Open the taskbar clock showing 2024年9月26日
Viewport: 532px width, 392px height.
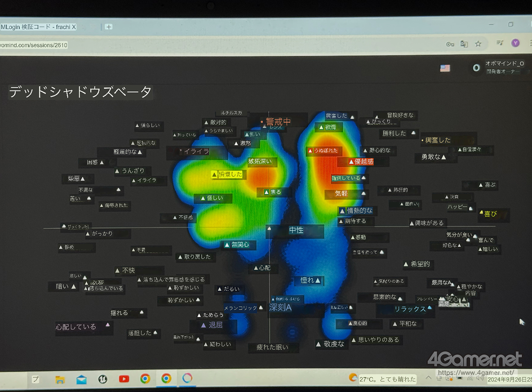510,380
